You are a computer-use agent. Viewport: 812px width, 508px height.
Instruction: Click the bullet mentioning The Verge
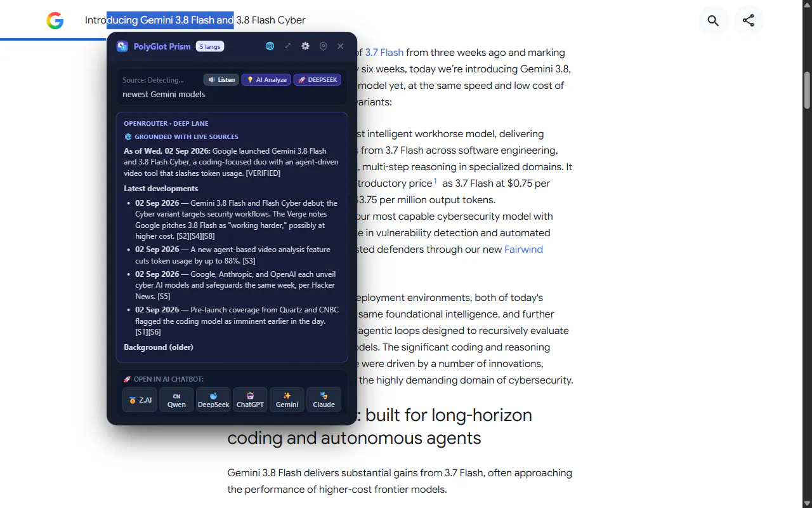(x=236, y=220)
